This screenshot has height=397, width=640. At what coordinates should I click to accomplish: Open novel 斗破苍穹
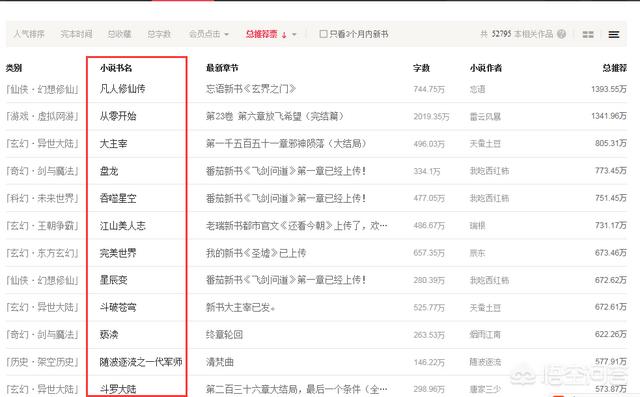point(118,307)
